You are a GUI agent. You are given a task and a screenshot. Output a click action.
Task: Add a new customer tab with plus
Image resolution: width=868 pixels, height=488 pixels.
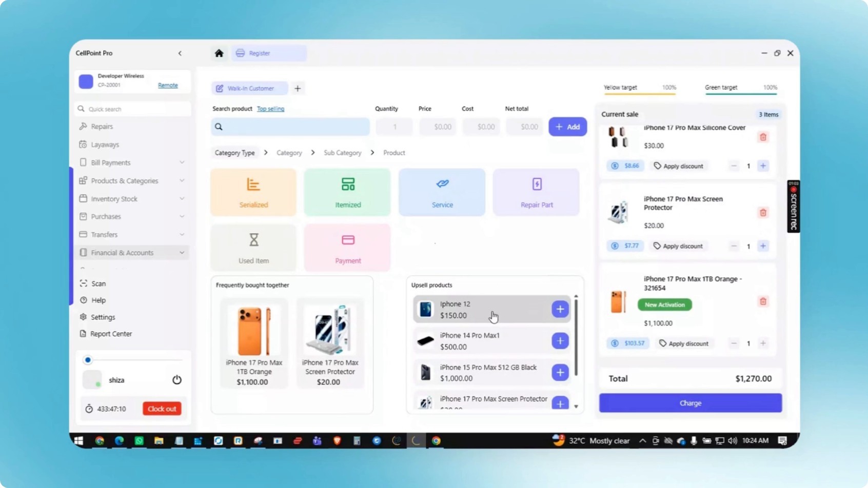[298, 89]
